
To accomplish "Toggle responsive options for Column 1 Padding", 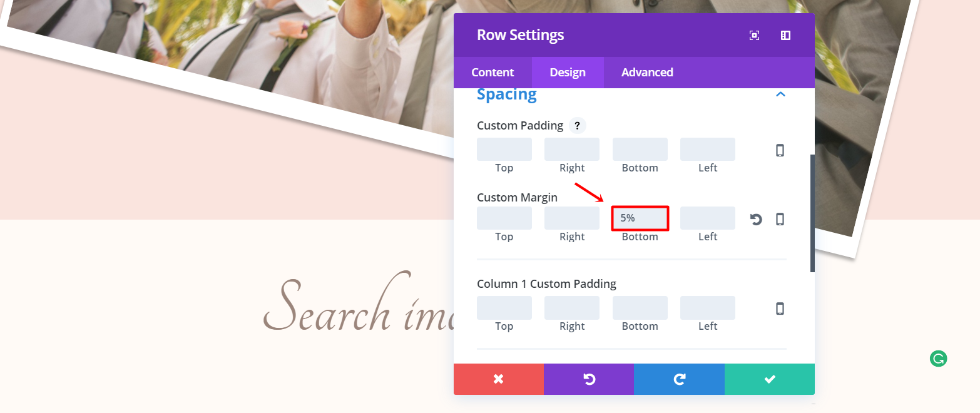I will [x=780, y=308].
